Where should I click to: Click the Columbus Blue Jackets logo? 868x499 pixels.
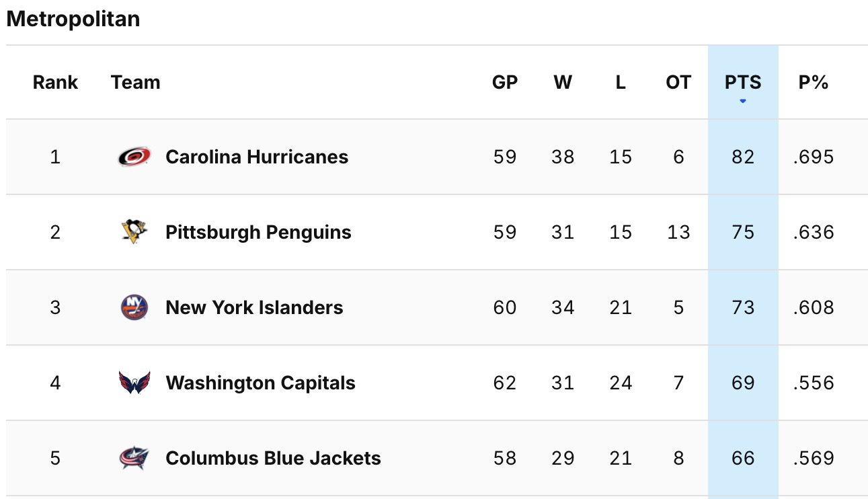coord(134,458)
